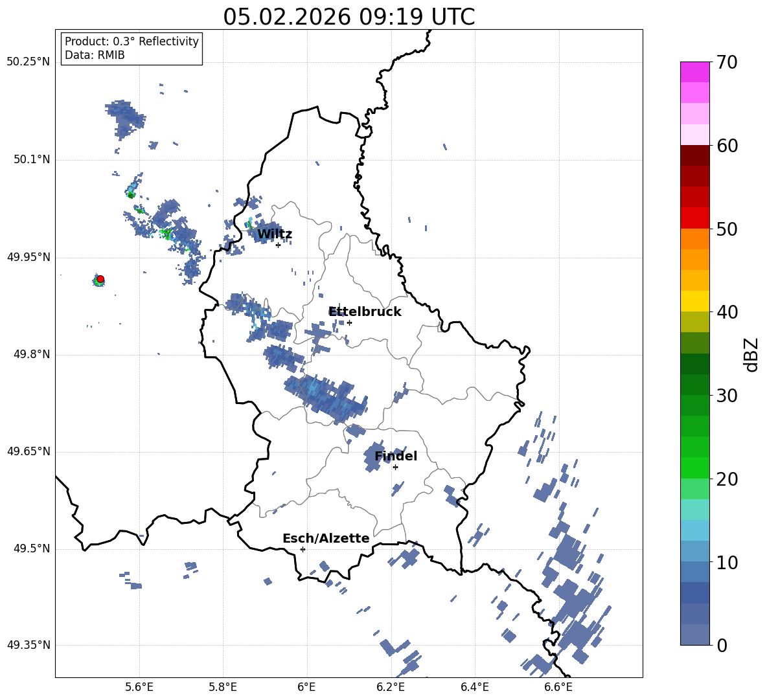Click the 49.8°N latitude label
Screen dimensions: 767x700
(x=31, y=354)
